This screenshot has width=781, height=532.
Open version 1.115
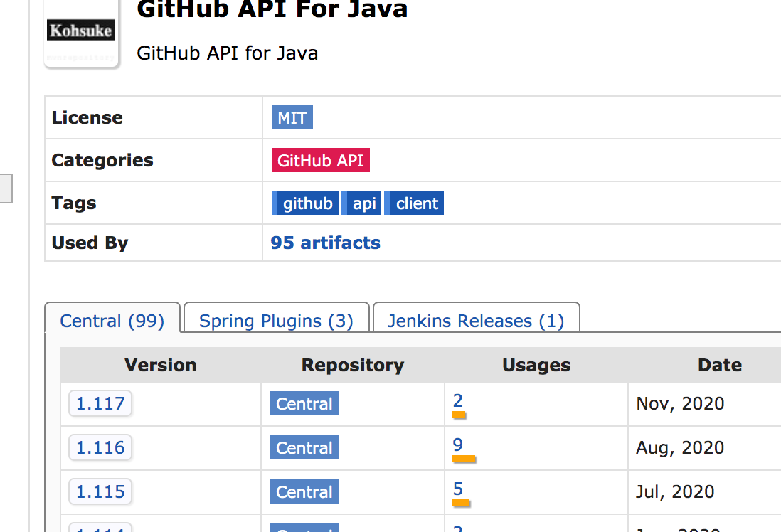[x=100, y=492]
